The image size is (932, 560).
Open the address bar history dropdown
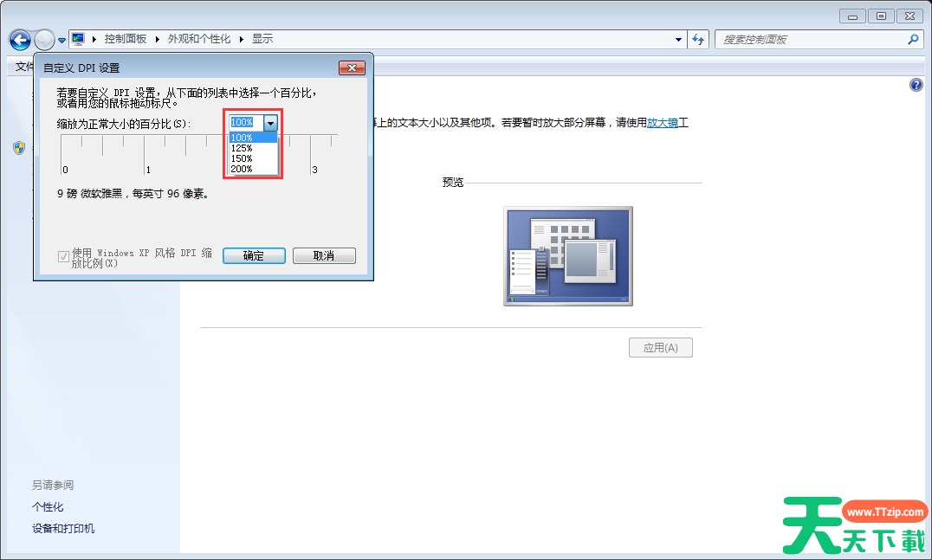(678, 39)
